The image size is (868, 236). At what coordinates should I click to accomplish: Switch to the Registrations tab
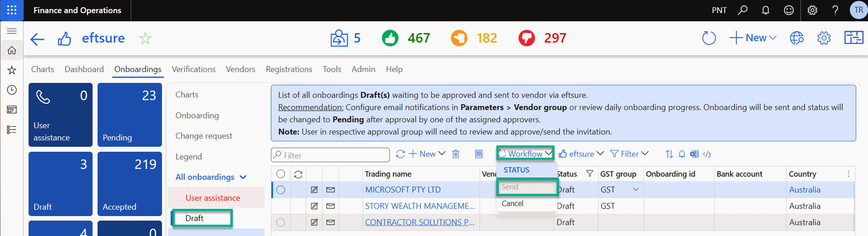pos(289,69)
